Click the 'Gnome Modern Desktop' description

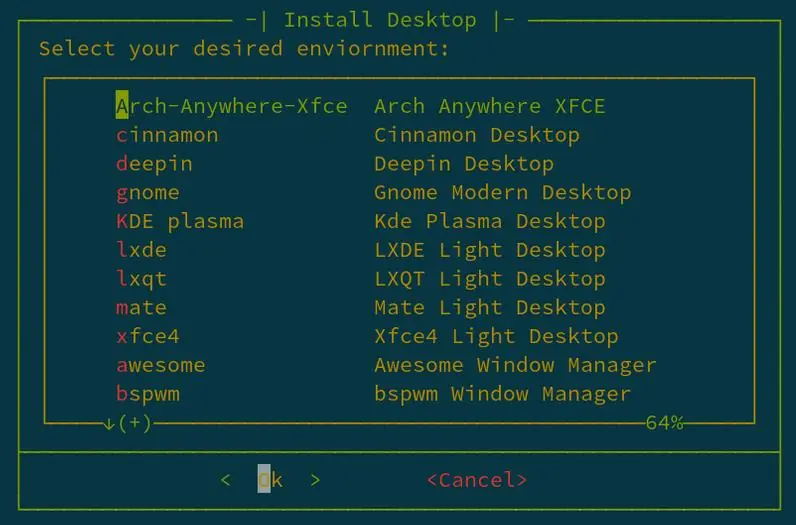[x=503, y=193]
